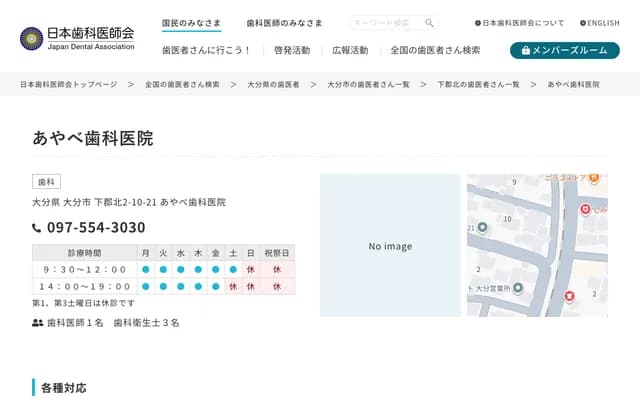Image resolution: width=640 pixels, height=400 pixels.
Task: Click the pink hospital marker on map
Action: 586,209
